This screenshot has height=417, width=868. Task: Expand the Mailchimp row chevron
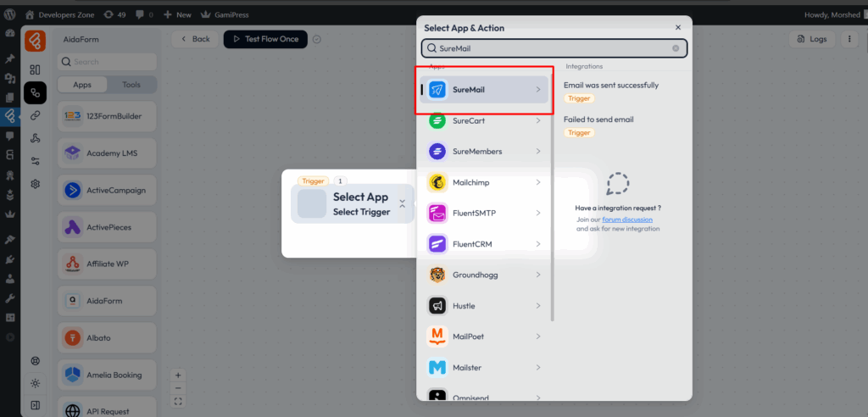pos(538,182)
